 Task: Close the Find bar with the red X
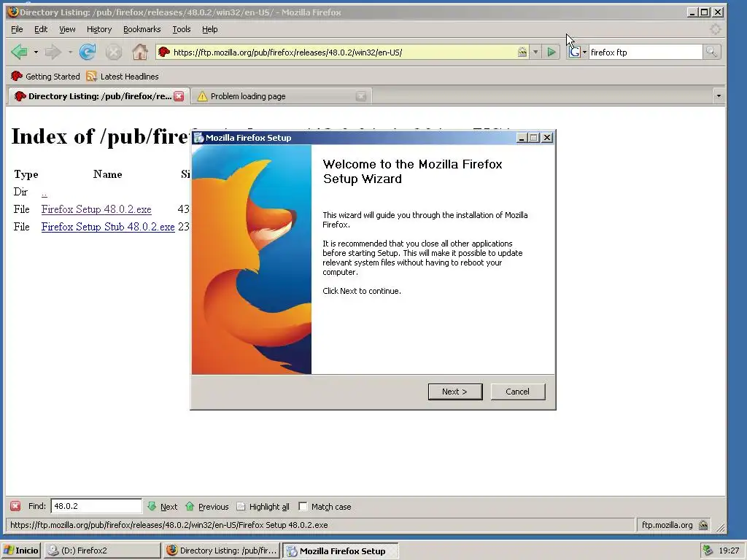pyautogui.click(x=15, y=506)
